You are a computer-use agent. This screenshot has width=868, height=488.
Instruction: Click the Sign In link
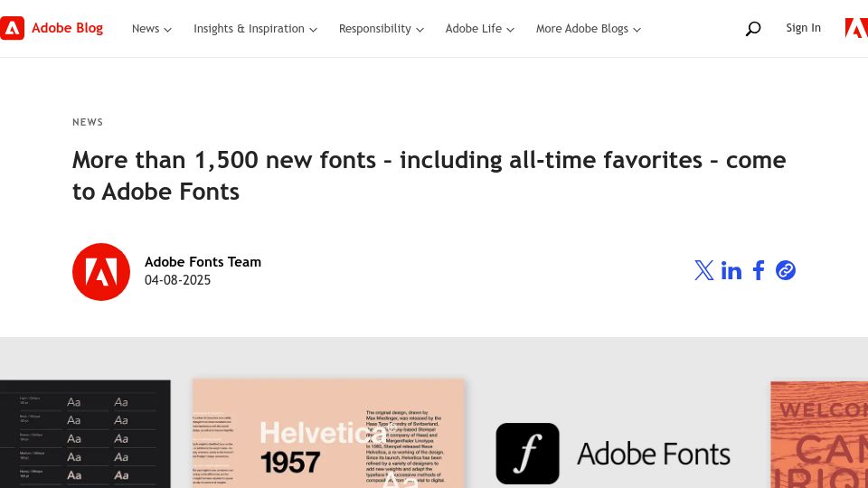pyautogui.click(x=803, y=28)
